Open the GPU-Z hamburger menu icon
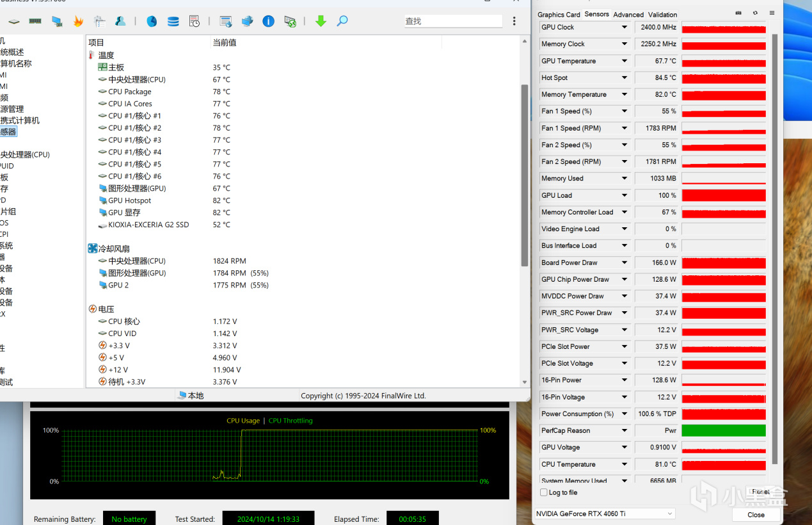 click(x=772, y=13)
